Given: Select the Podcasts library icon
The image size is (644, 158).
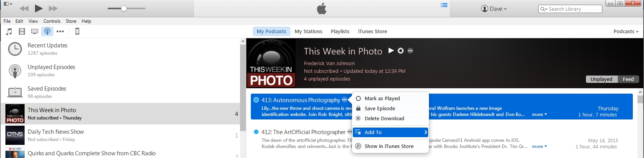Looking at the screenshot, I should coord(47,32).
